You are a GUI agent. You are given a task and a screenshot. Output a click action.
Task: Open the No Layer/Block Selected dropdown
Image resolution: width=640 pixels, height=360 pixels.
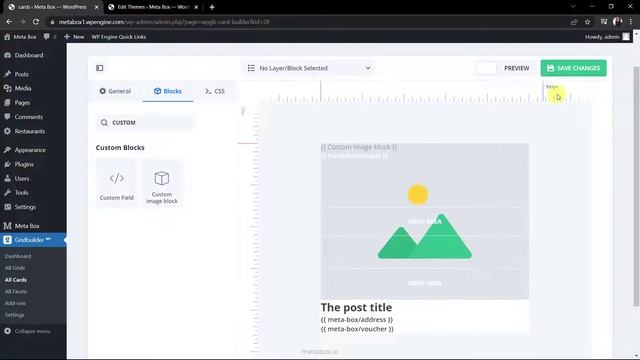[x=309, y=68]
